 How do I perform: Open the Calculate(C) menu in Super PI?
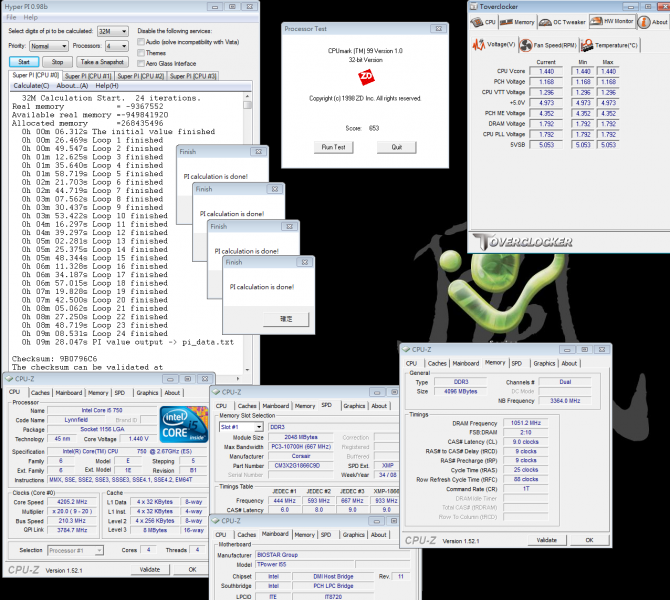click(x=31, y=86)
